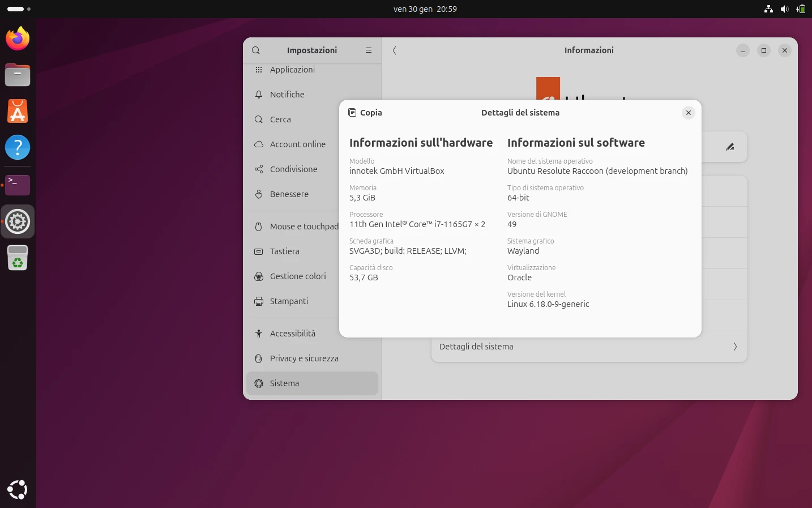
Task: Expand the Dettagli del sistema row chevron
Action: 734,347
